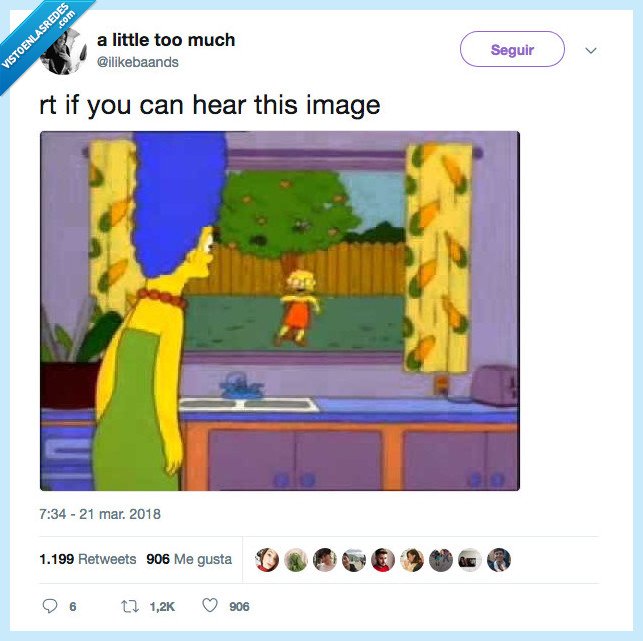Open the tweet options chevron dropdown
This screenshot has width=643, height=641.
point(591,50)
